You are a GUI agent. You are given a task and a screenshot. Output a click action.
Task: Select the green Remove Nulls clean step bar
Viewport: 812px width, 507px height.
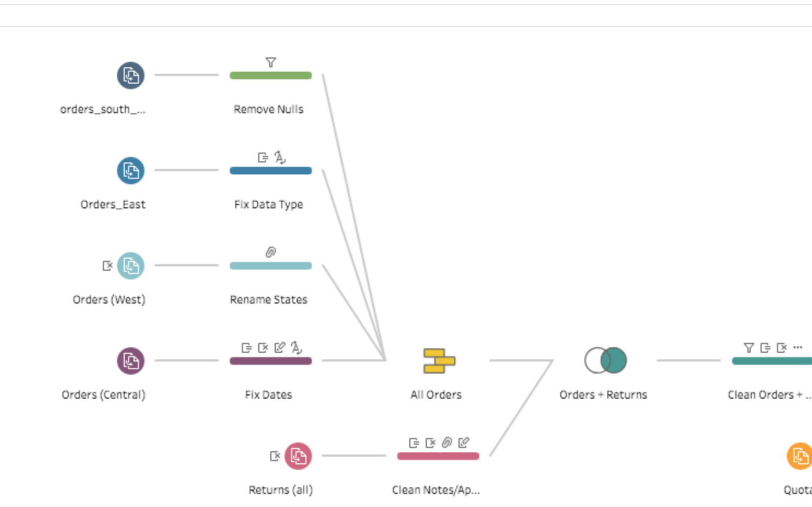pyautogui.click(x=270, y=75)
